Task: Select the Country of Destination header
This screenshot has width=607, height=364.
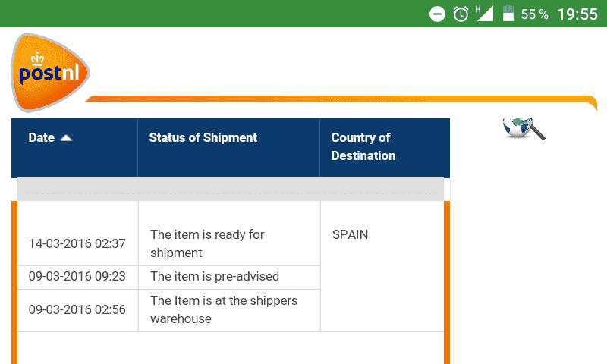Action: tap(363, 146)
